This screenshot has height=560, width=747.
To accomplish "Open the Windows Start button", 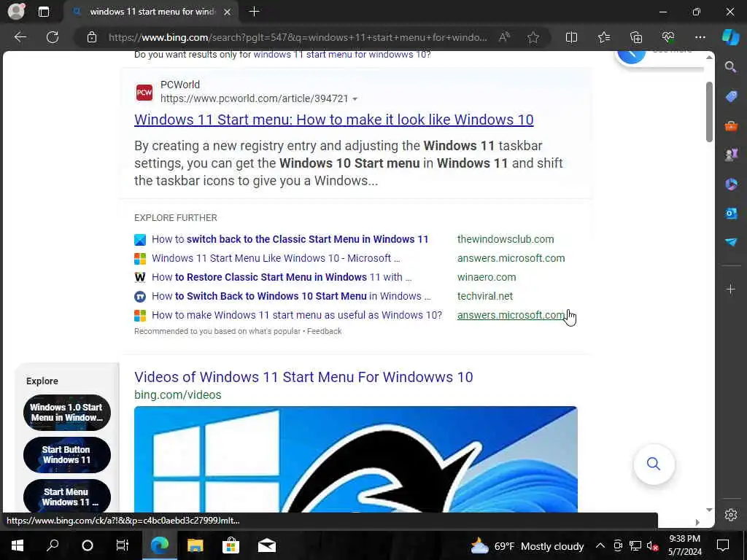I will pyautogui.click(x=18, y=545).
